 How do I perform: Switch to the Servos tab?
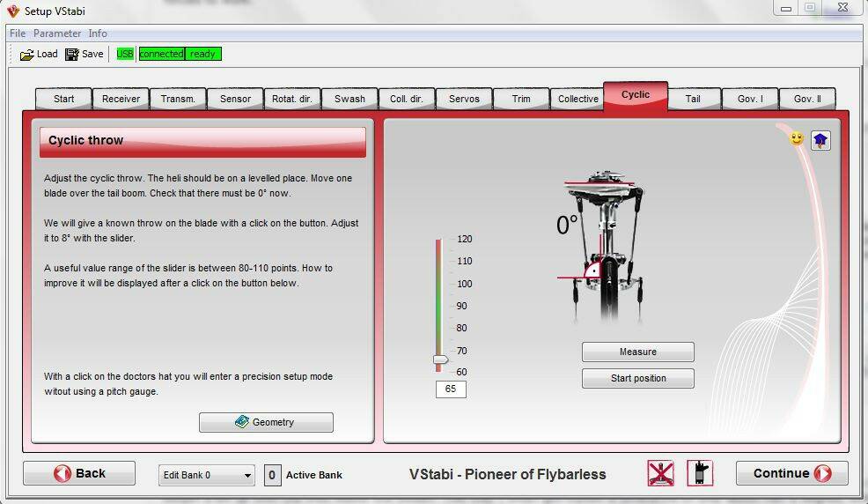[464, 100]
